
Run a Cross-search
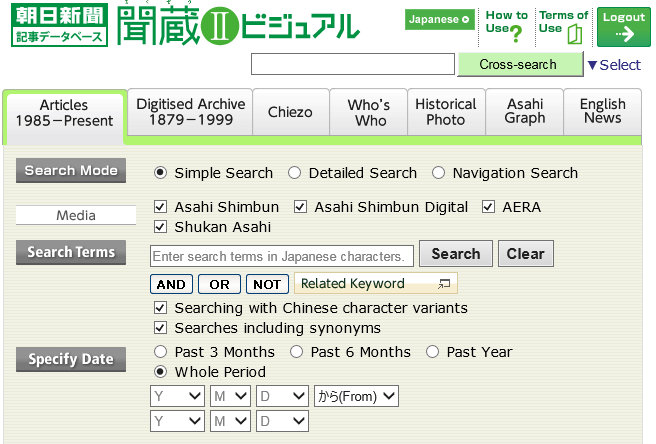(x=520, y=64)
